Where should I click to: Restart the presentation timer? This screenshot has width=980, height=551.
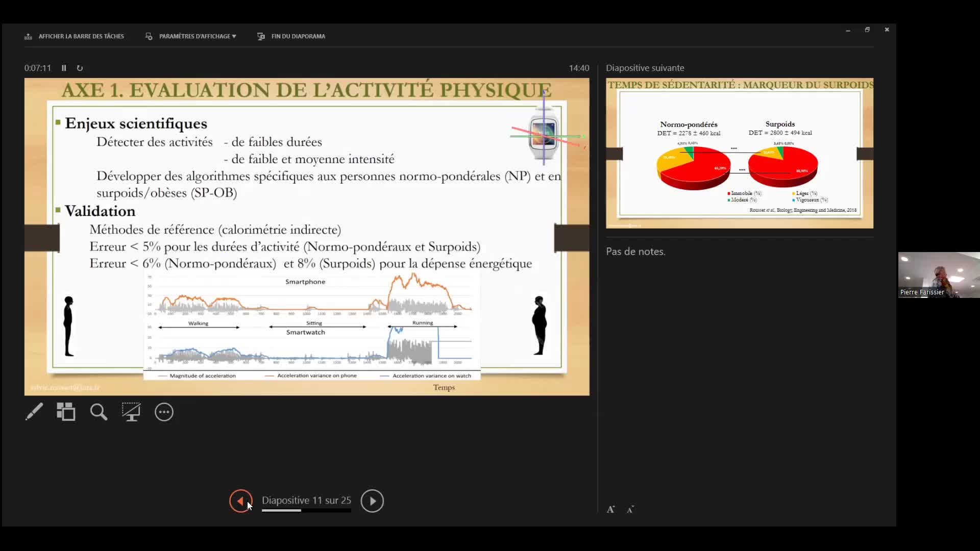click(80, 68)
